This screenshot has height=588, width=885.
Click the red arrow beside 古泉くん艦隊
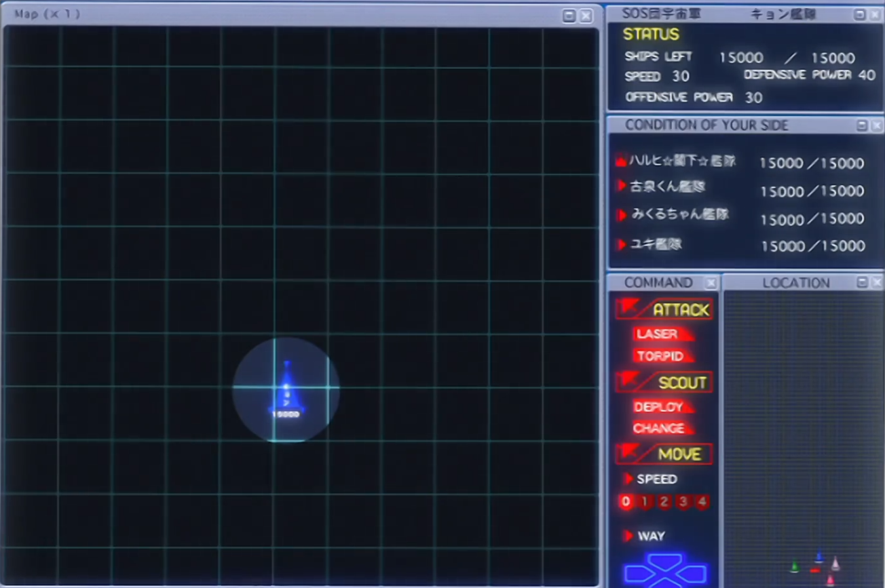coord(622,185)
